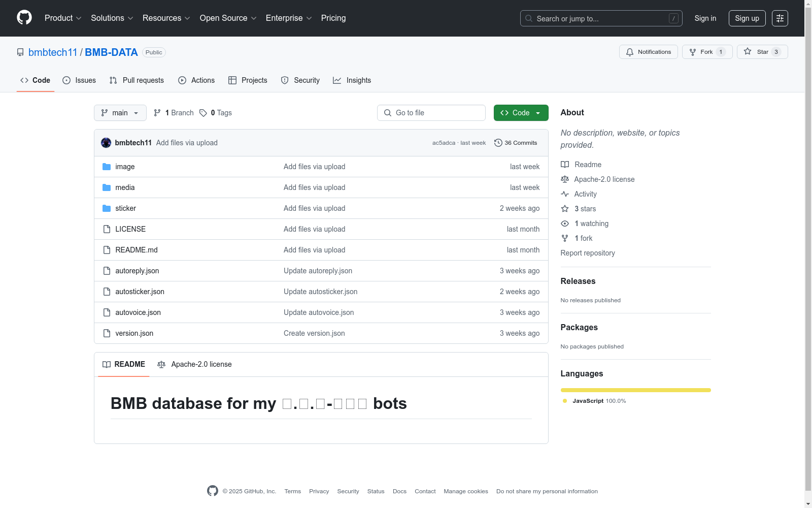812x508 pixels.
Task: Click the Notifications button
Action: click(649, 52)
